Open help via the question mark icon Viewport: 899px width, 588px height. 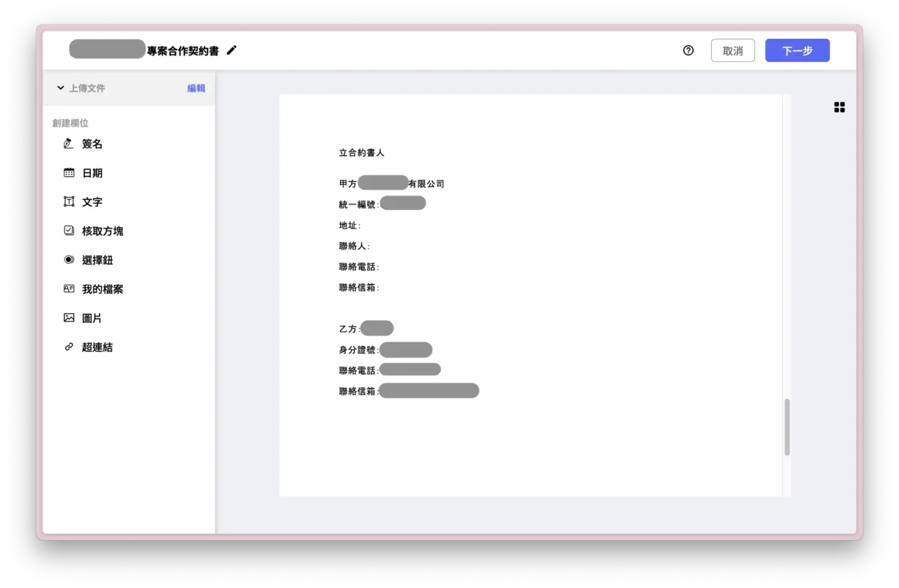tap(688, 51)
